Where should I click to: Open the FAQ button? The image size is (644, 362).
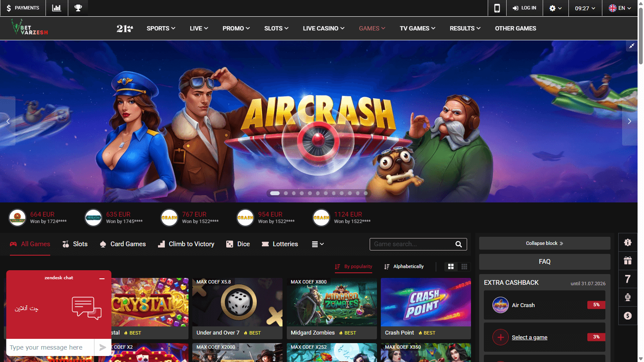pyautogui.click(x=544, y=262)
